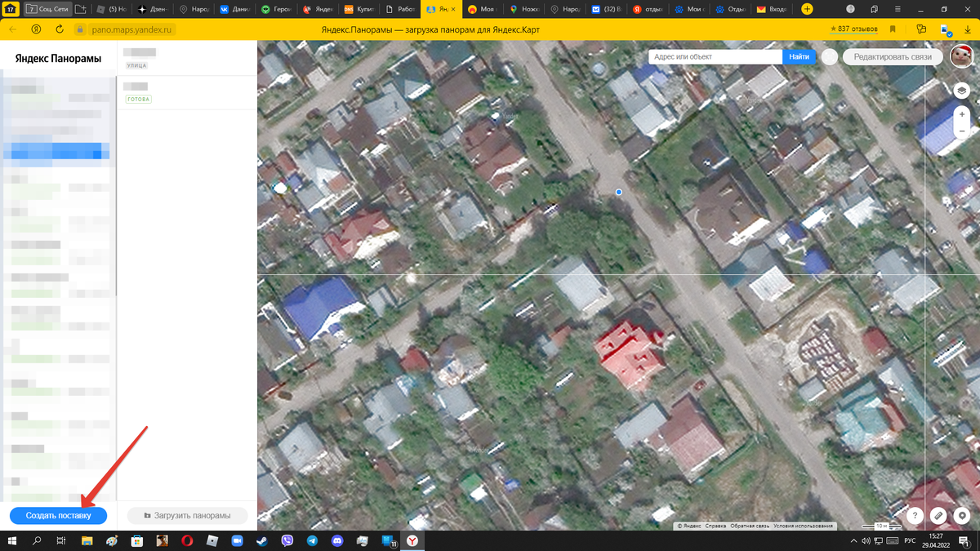Screen dimensions: 980x551
Task: Open Windows taskbar search
Action: pyautogui.click(x=37, y=540)
